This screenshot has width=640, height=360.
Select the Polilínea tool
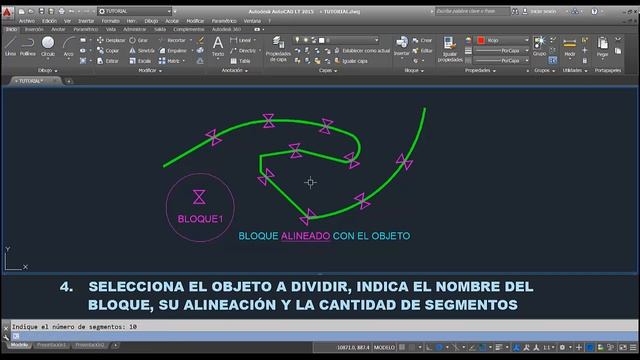28,46
